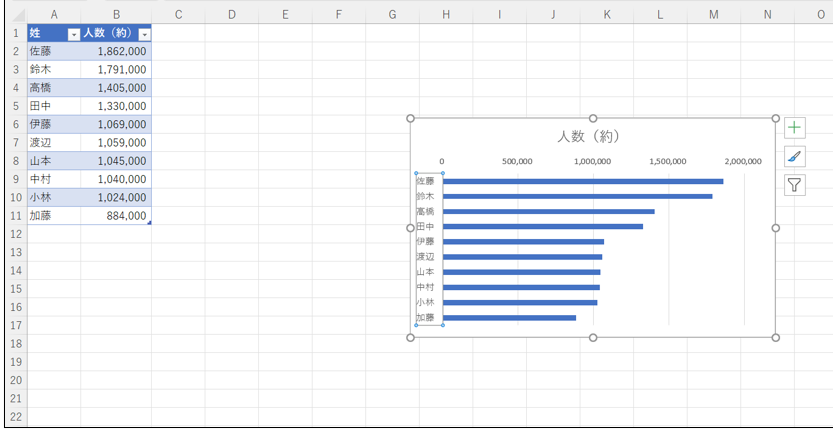Select row 17 header
This screenshot has width=833, height=430.
[x=15, y=325]
